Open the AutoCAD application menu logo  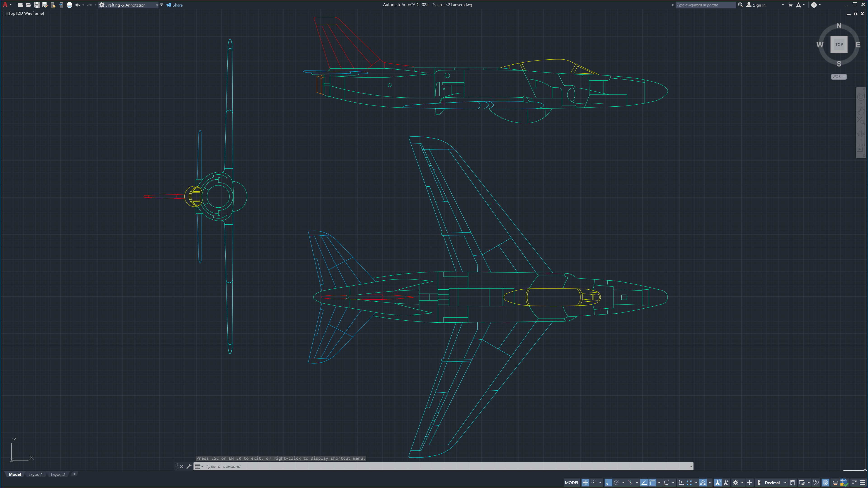pos(5,5)
